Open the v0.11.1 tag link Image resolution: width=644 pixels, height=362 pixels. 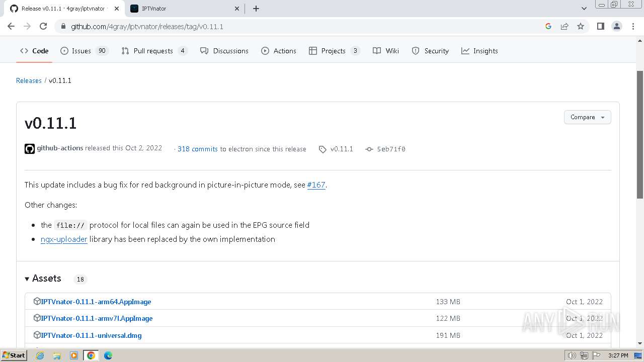pos(342,149)
